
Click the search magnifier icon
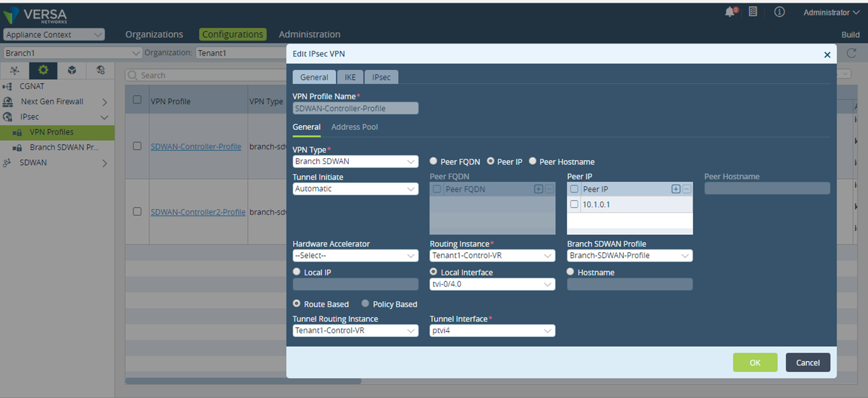pyautogui.click(x=133, y=75)
